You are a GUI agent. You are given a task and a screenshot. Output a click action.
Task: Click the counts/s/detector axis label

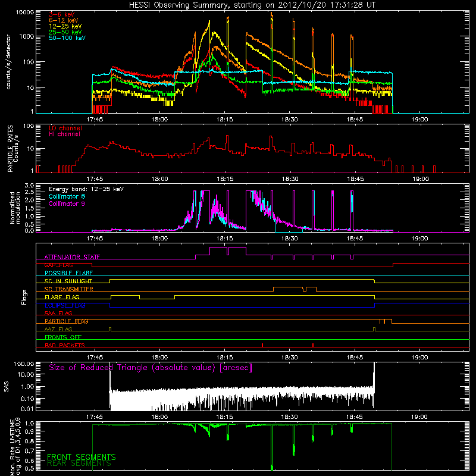point(8,62)
